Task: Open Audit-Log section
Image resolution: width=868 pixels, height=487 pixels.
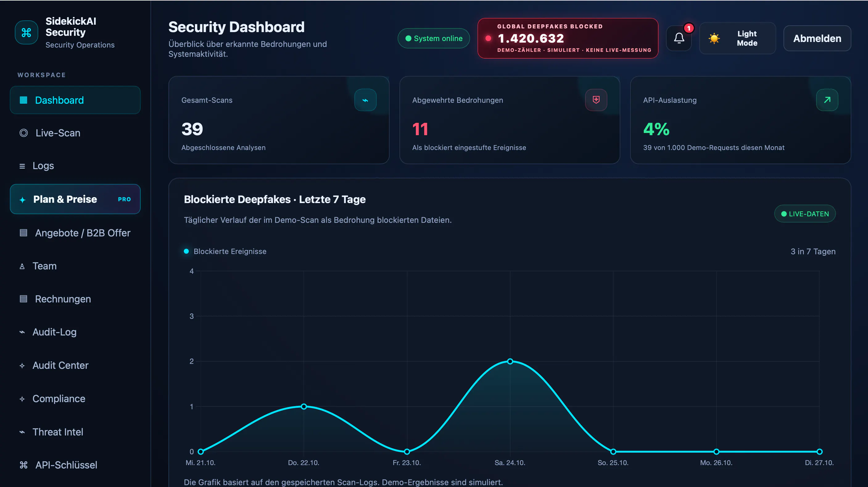Action: pyautogui.click(x=75, y=332)
